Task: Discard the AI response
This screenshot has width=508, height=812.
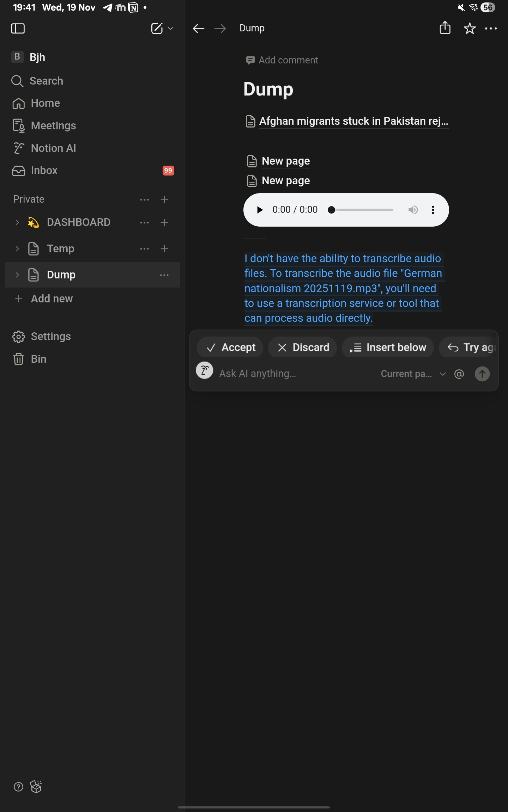Action: point(303,347)
